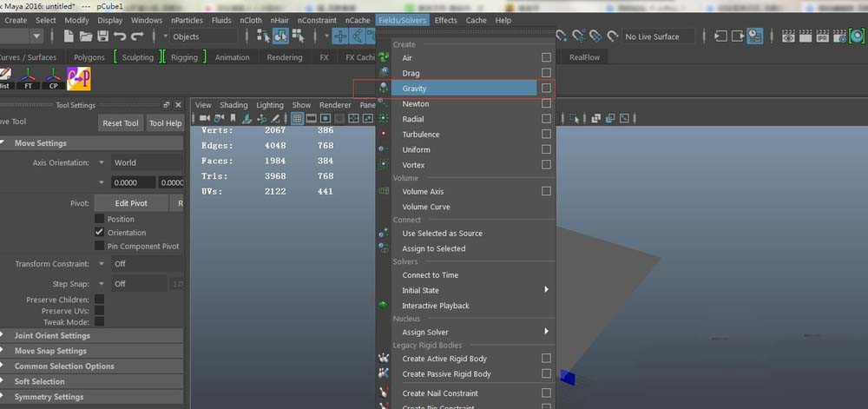Toggle the snap to curves icon
The height and width of the screenshot is (409, 868).
[x=358, y=36]
